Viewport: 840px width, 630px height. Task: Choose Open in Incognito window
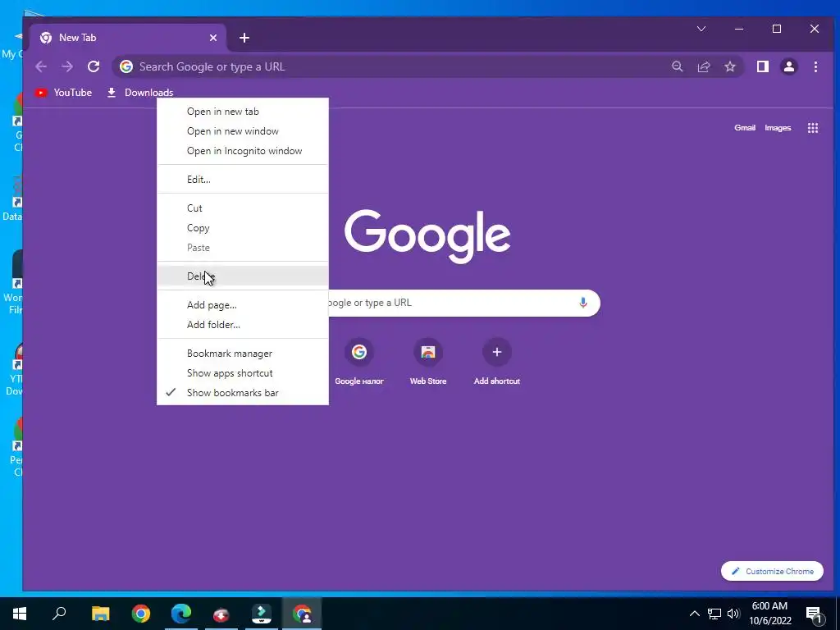pyautogui.click(x=243, y=151)
